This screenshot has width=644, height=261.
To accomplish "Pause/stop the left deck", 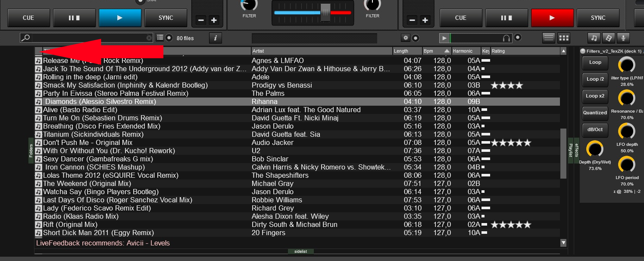I will [x=75, y=18].
